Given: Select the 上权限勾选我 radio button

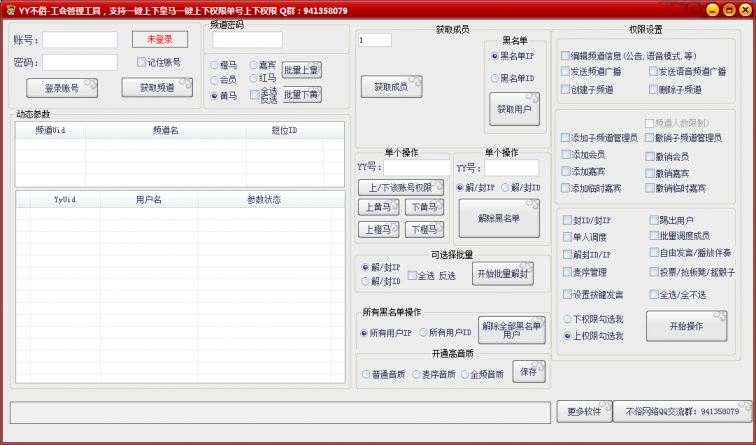Looking at the screenshot, I should point(567,336).
